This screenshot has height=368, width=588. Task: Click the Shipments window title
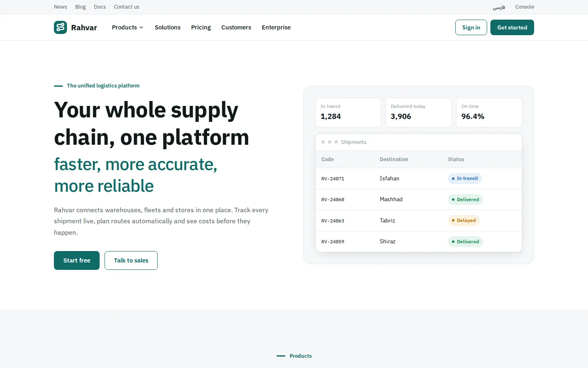354,142
